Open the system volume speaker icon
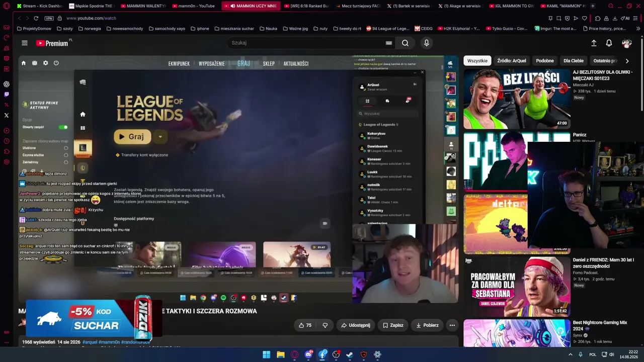Viewport: 644px width, 362px height. click(x=612, y=354)
